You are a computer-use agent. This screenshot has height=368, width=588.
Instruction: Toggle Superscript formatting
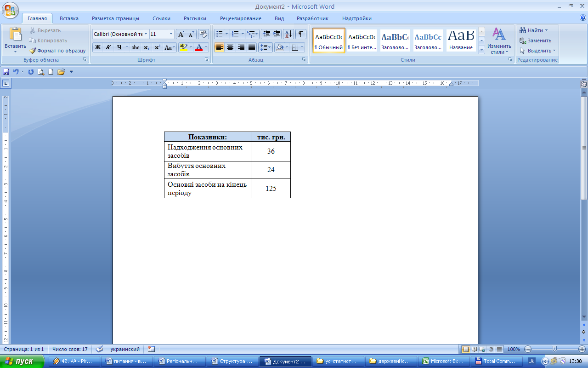(x=157, y=47)
